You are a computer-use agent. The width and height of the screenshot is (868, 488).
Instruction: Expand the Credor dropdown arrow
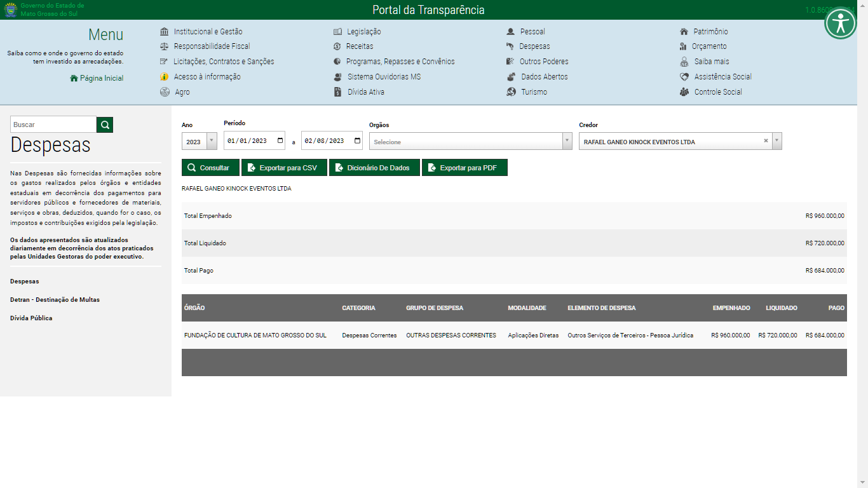coord(776,142)
